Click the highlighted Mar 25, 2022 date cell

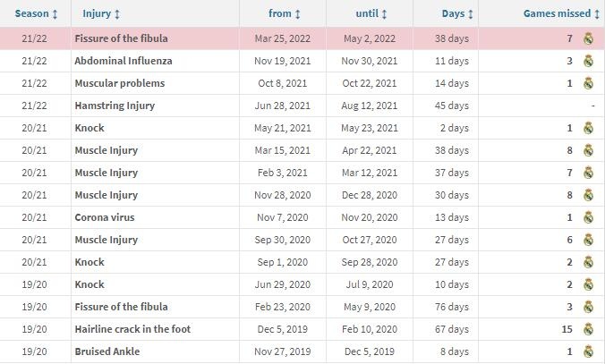click(283, 38)
